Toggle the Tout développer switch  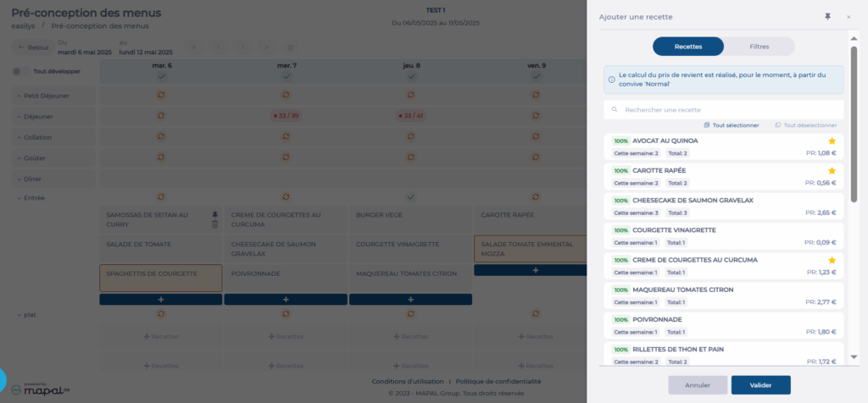pos(18,72)
